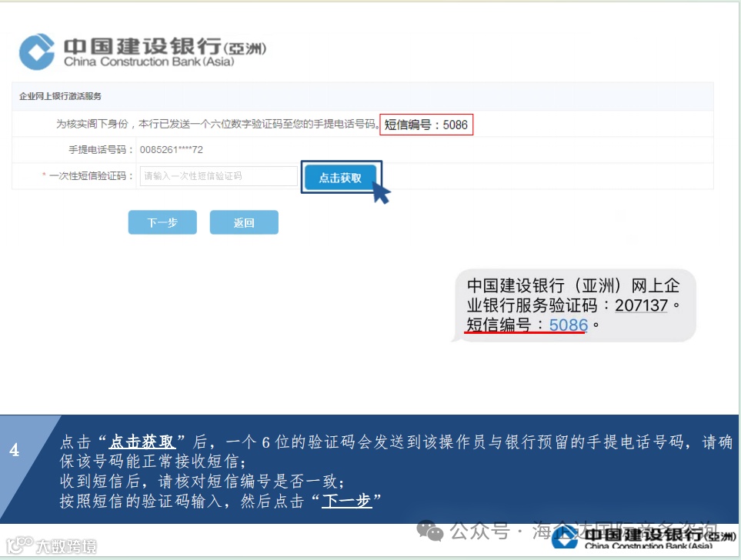Click the 5086 link in SMS bubble
Screen dimensions: 741x560
click(x=569, y=325)
